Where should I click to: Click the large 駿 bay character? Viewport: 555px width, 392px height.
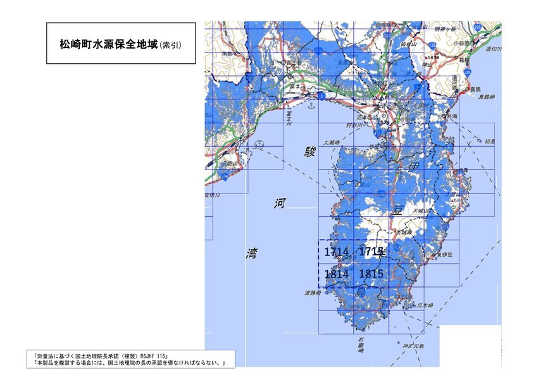[x=310, y=152]
